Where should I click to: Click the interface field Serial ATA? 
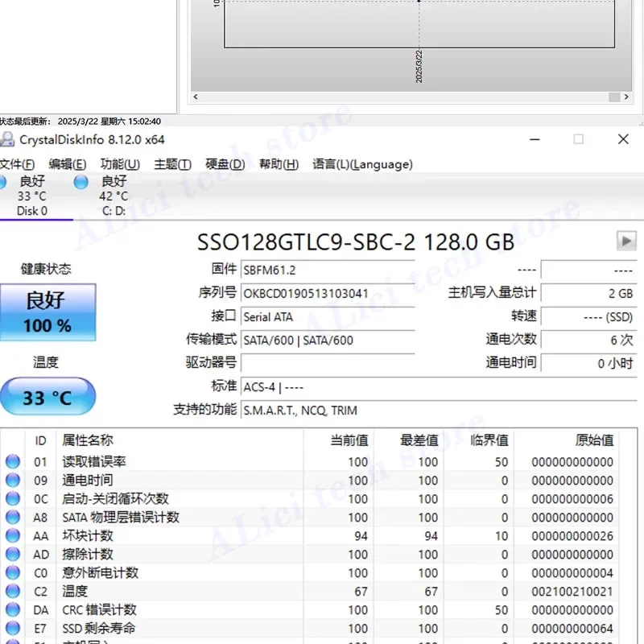tap(328, 317)
